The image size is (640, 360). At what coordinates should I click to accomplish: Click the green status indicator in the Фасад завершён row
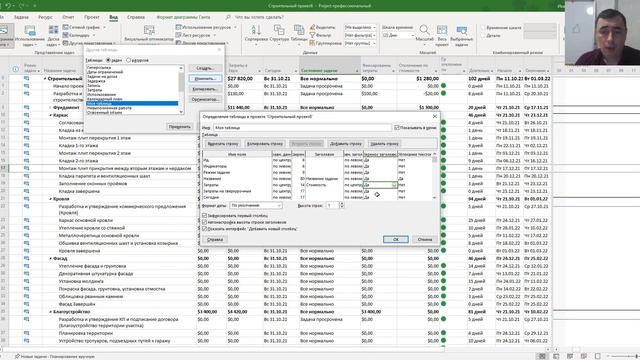(443, 304)
